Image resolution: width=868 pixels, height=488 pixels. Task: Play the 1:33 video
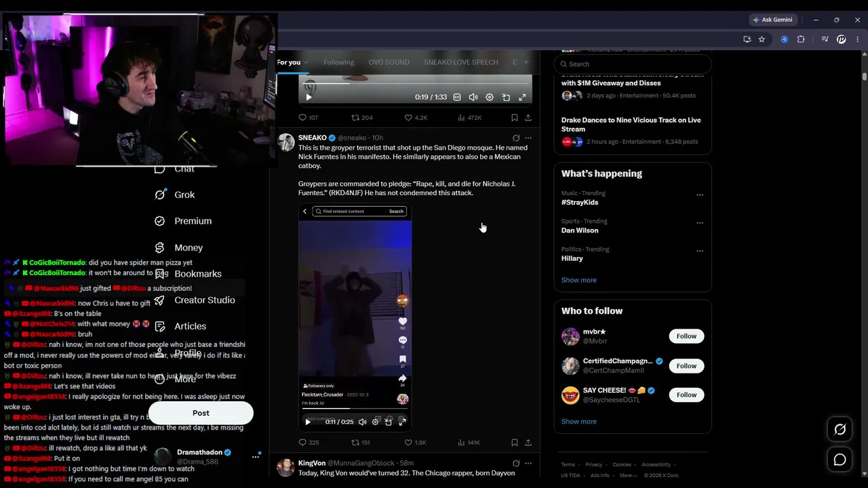(x=309, y=97)
